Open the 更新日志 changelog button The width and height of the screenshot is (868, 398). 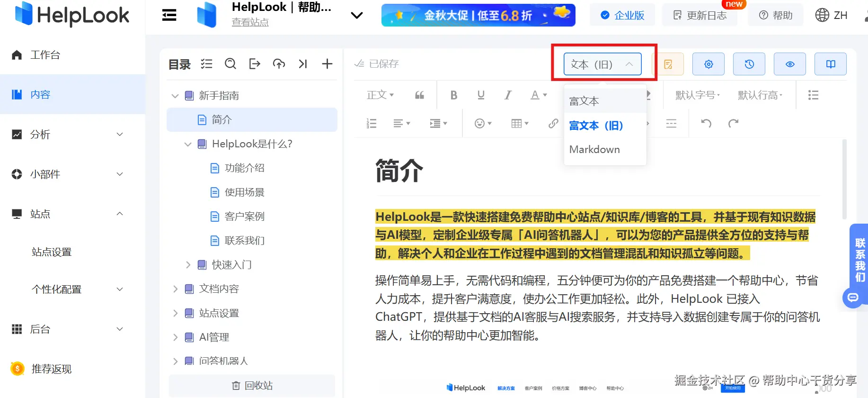tap(700, 15)
